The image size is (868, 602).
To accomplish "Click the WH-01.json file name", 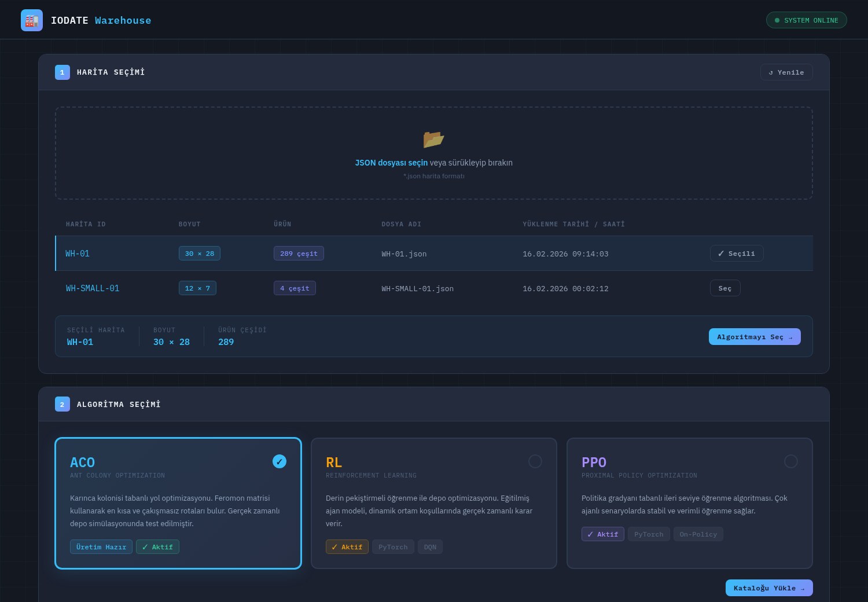I will pos(404,254).
